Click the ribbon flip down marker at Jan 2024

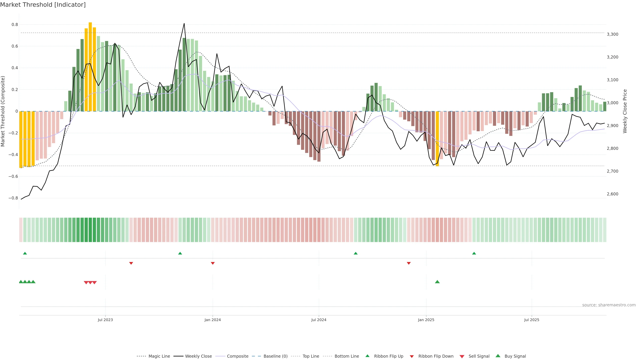point(213,263)
